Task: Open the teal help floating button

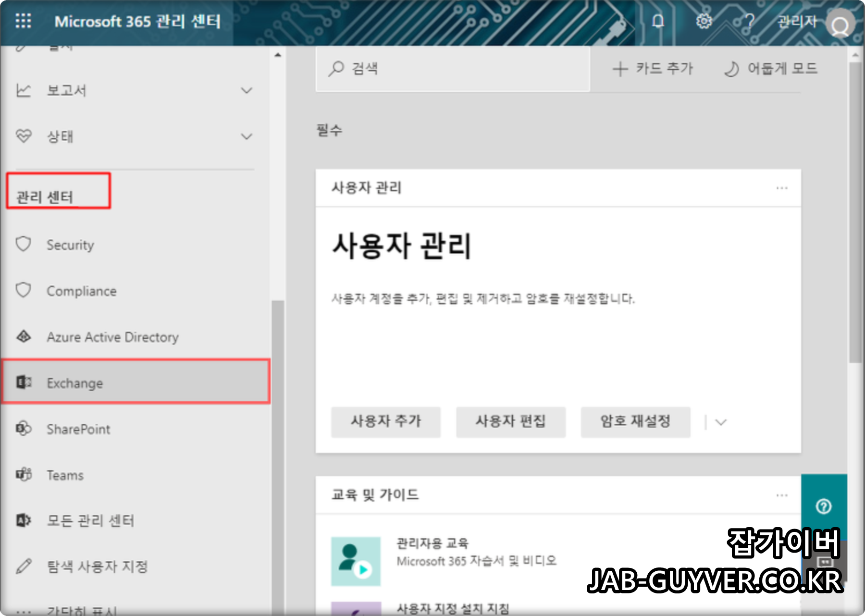Action: (824, 506)
